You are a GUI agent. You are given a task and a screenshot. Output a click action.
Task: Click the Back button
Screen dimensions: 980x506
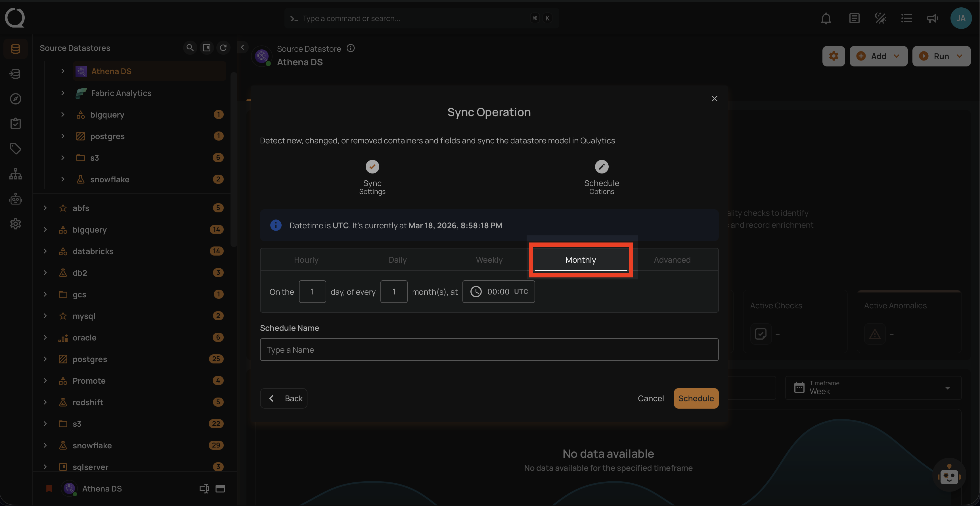[x=284, y=398]
